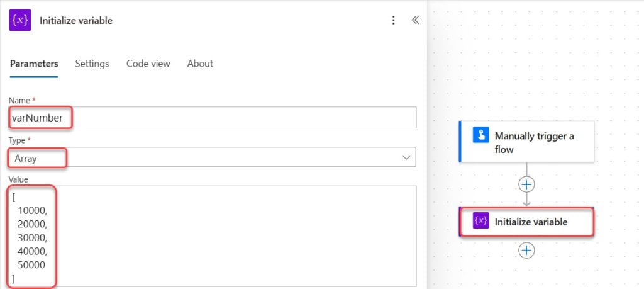Open the Array type combo box
644x289 pixels.
click(213, 157)
